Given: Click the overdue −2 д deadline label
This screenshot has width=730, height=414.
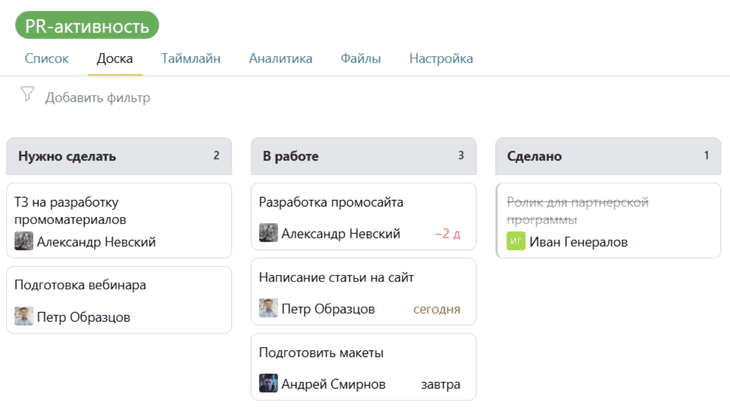Looking at the screenshot, I should pyautogui.click(x=447, y=233).
